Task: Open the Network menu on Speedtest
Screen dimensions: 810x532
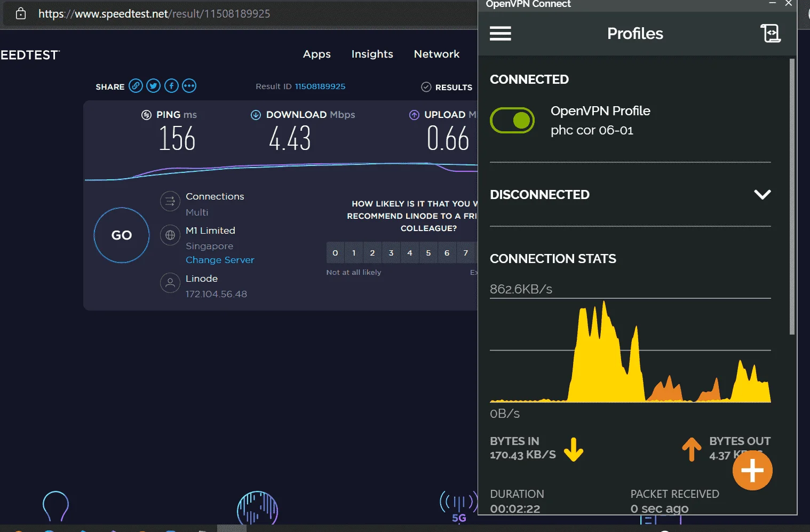Action: point(436,54)
